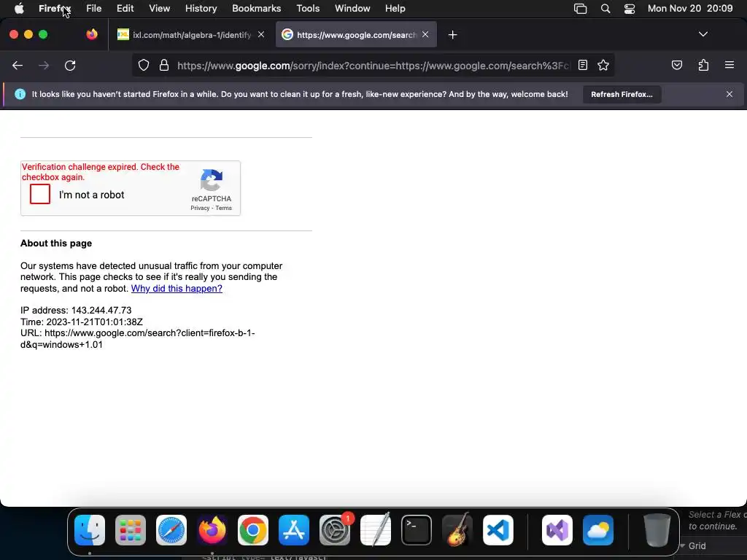Open the Window menu
This screenshot has width=747, height=560.
[352, 9]
